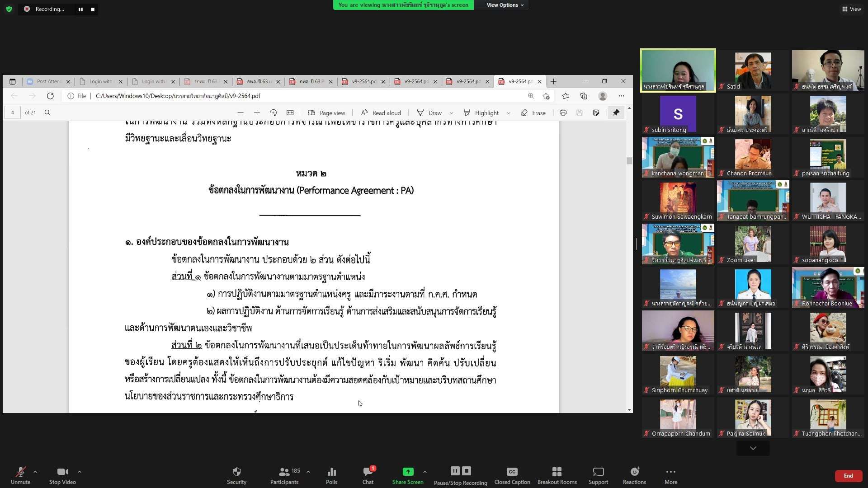Click the Security shield icon

pos(236,472)
